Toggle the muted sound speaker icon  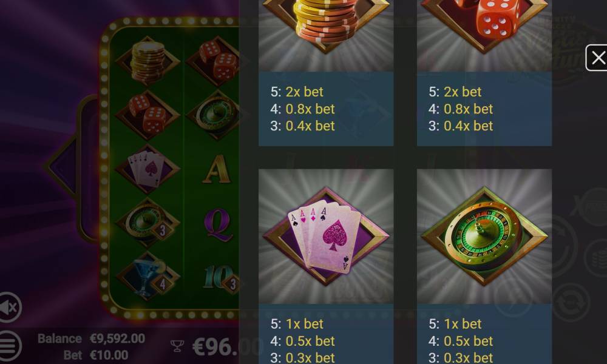tap(9, 307)
